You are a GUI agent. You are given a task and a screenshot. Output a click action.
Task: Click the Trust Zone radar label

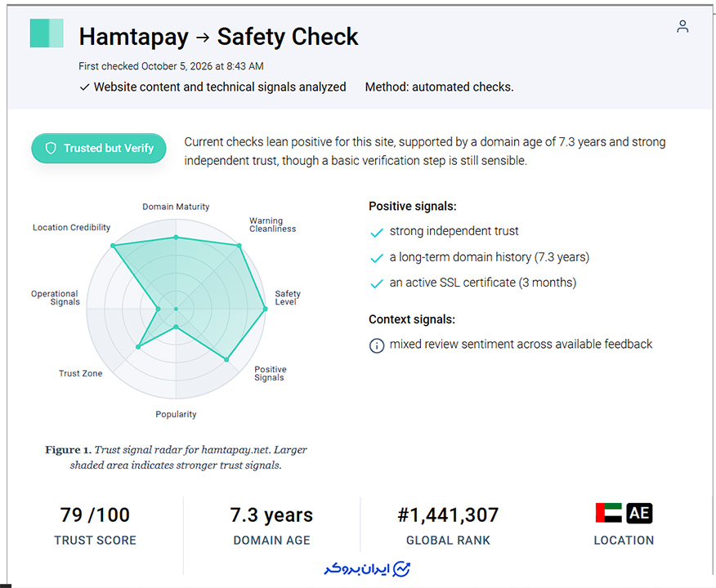(80, 373)
